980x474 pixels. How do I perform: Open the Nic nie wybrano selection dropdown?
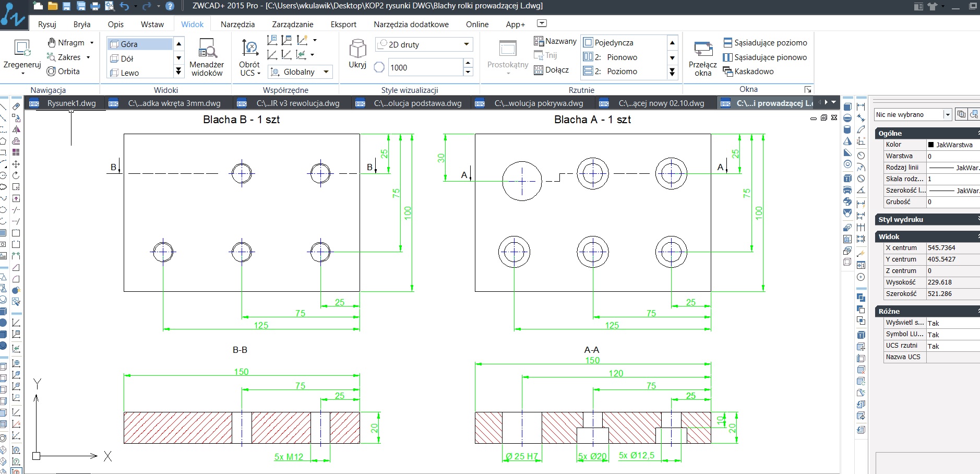[947, 115]
